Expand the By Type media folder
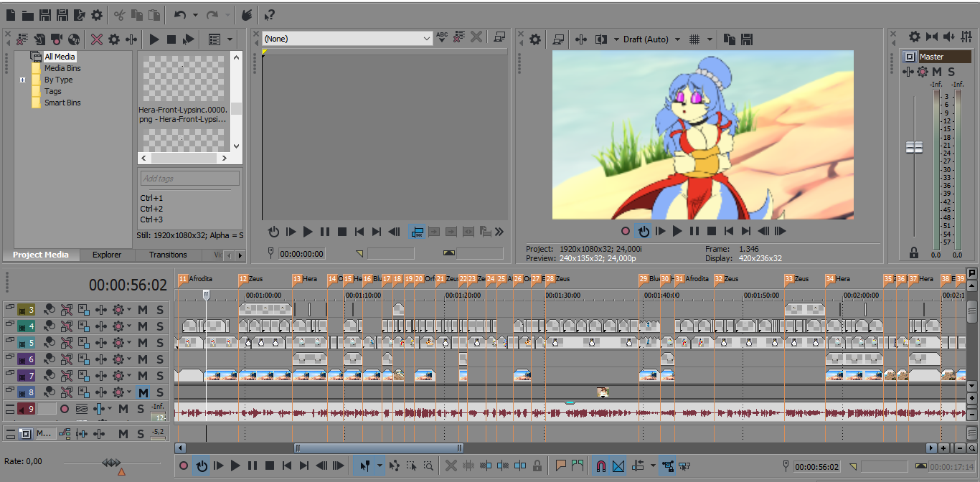Screen dimensions: 980x482 point(23,80)
